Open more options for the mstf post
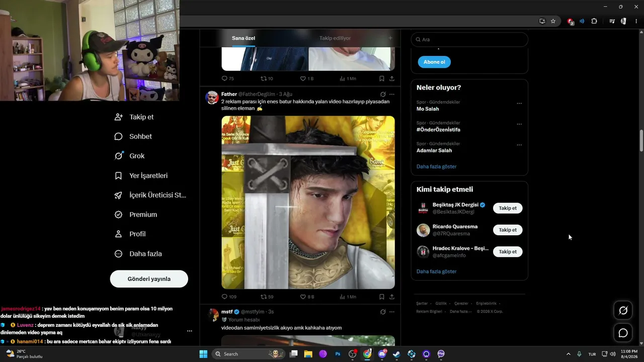 click(x=392, y=312)
